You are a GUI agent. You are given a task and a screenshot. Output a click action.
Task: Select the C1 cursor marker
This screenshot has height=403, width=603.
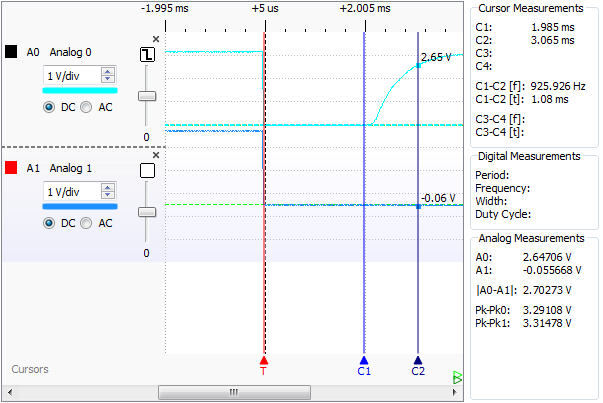click(x=364, y=365)
